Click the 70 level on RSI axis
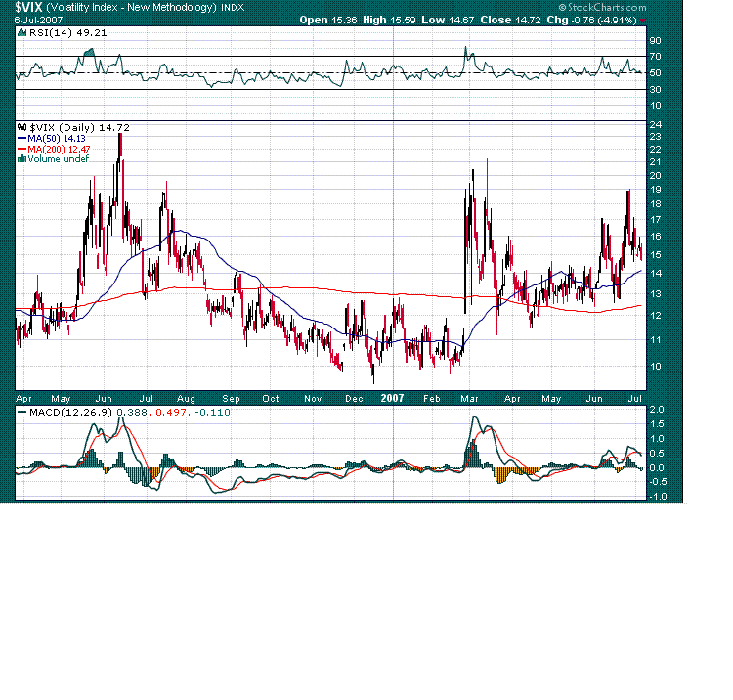Image resolution: width=733 pixels, height=700 pixels. (655, 57)
